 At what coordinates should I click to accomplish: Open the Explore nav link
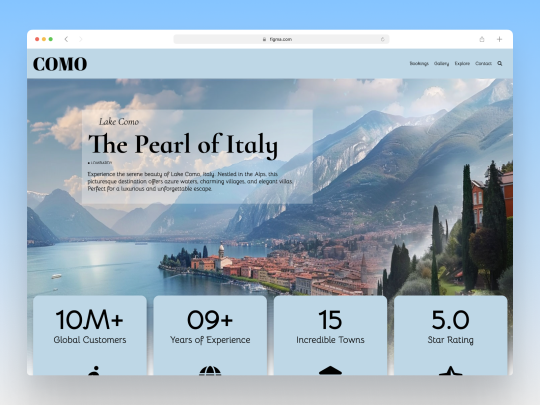pyautogui.click(x=462, y=63)
